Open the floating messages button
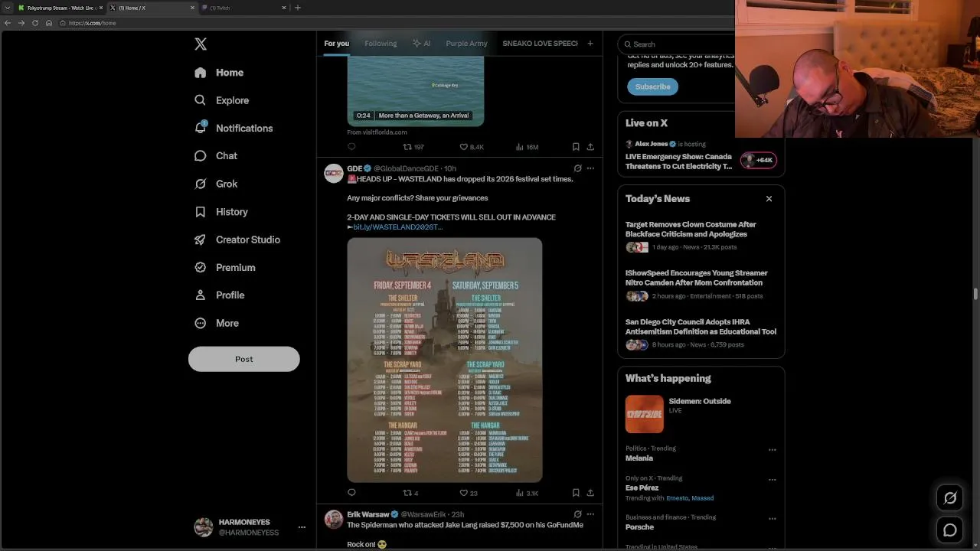 [950, 530]
